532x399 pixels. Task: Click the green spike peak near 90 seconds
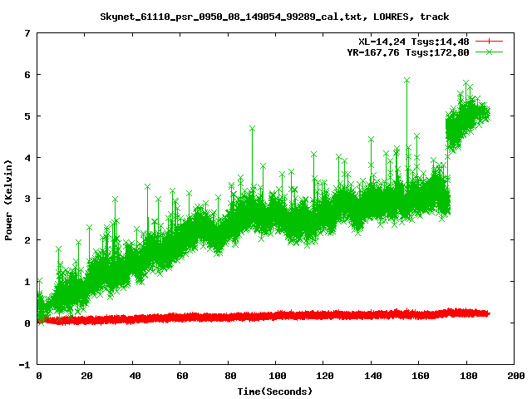click(252, 129)
